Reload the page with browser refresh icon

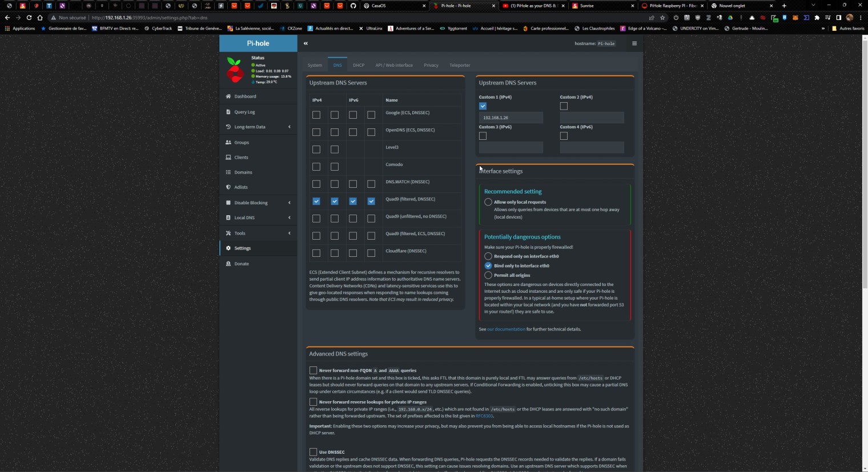pyautogui.click(x=29, y=18)
